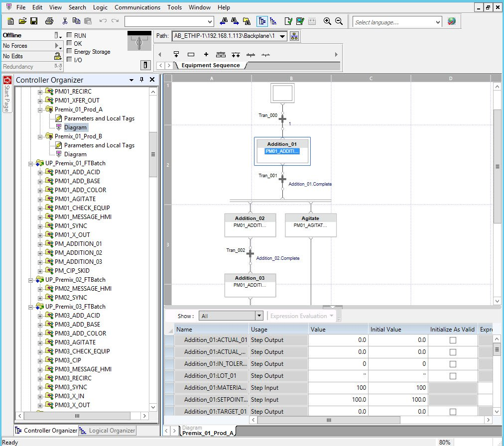Save the project using the Save icon

click(33, 21)
